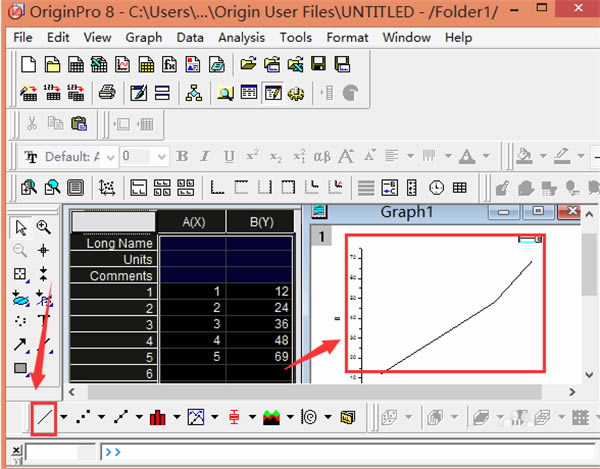Expand the Line+Symbol plot type arrow

139,417
